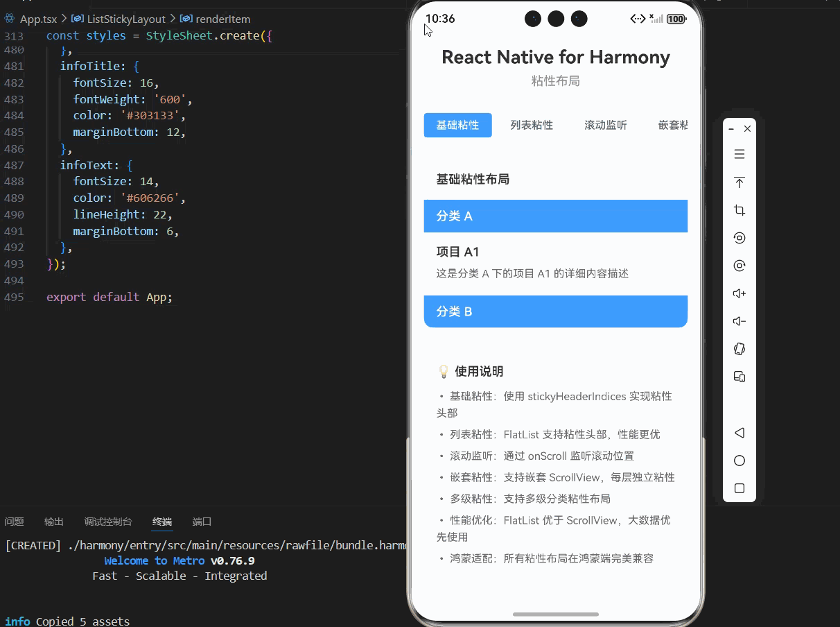Viewport: 840px width, 627px height.
Task: Click the '#303133' color value in code
Action: pyautogui.click(x=150, y=116)
